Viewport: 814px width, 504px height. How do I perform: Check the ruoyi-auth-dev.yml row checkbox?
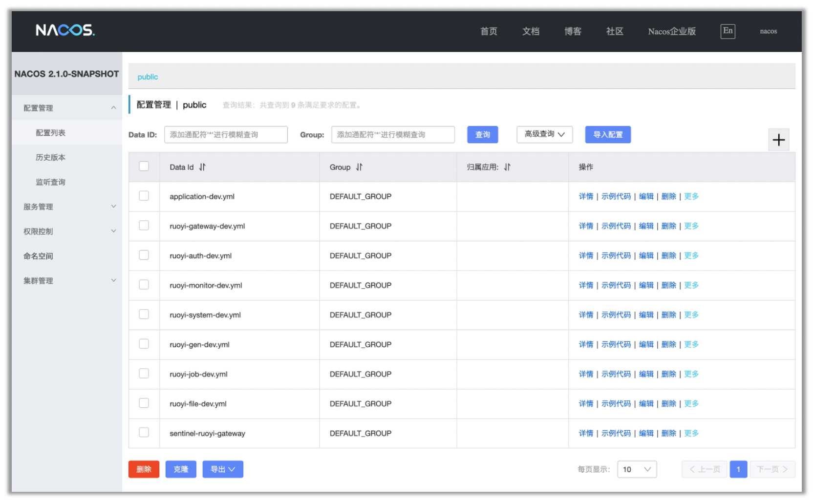tap(144, 255)
